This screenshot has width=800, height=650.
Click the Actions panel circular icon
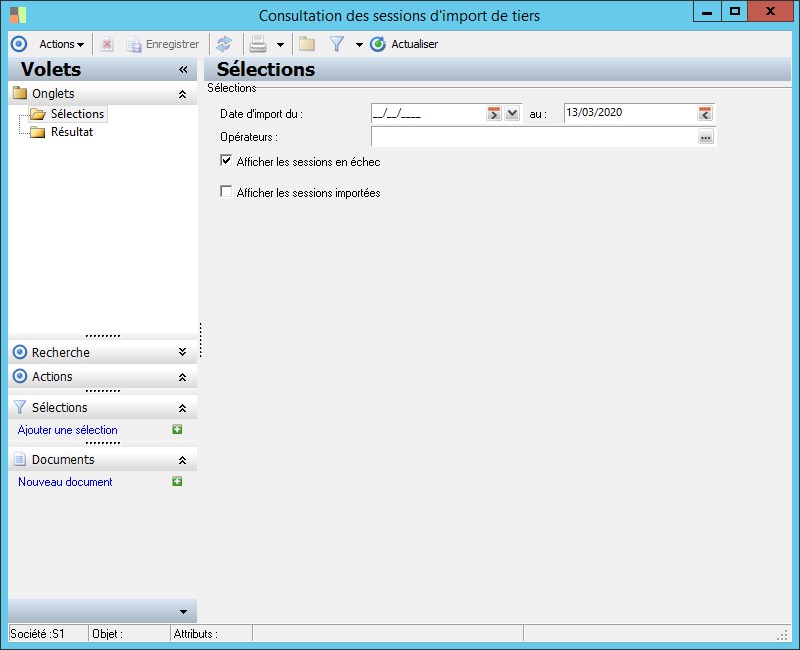coord(20,377)
